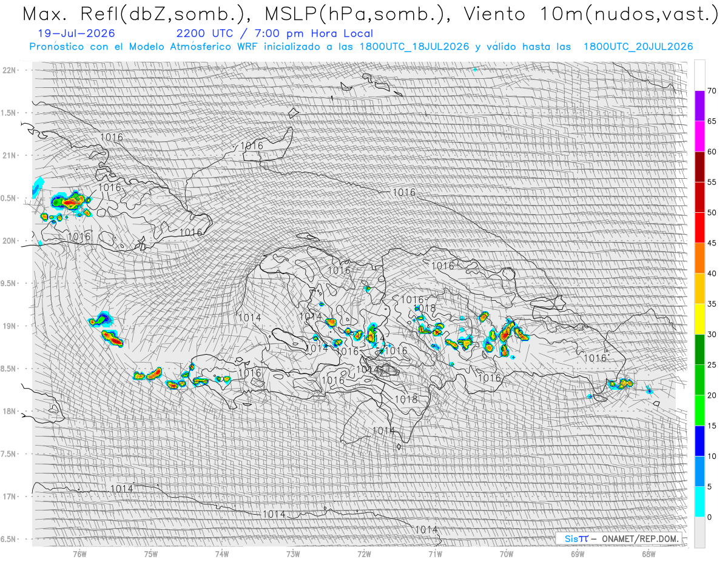Click the '69W' longitude axis label
The image size is (728, 562).
[x=578, y=554]
